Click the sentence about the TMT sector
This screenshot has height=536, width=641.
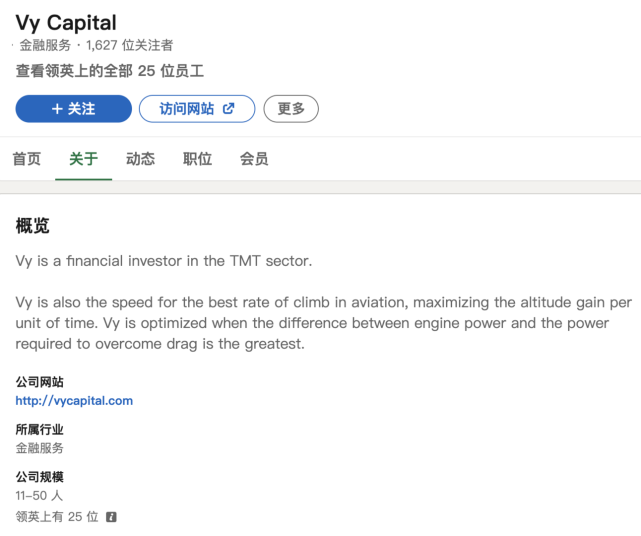[x=164, y=261]
